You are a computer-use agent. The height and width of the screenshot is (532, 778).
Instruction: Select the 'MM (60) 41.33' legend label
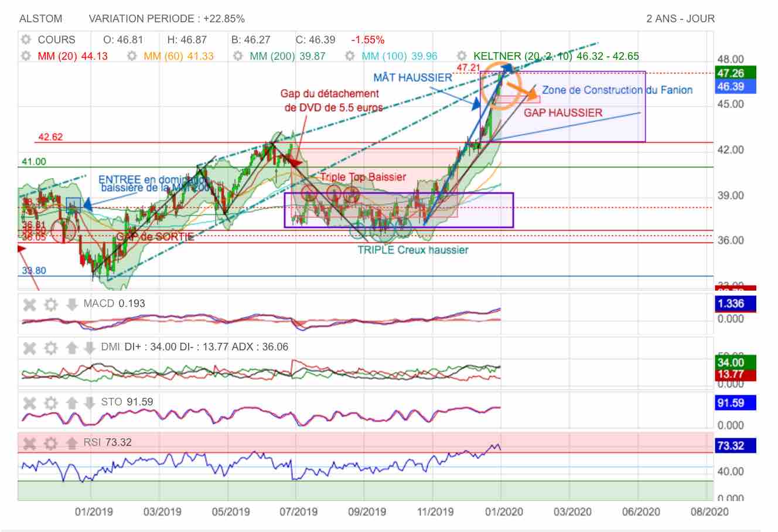179,56
